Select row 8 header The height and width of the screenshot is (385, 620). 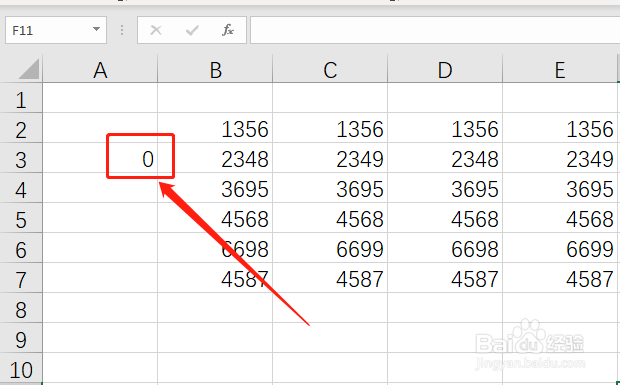(21, 308)
